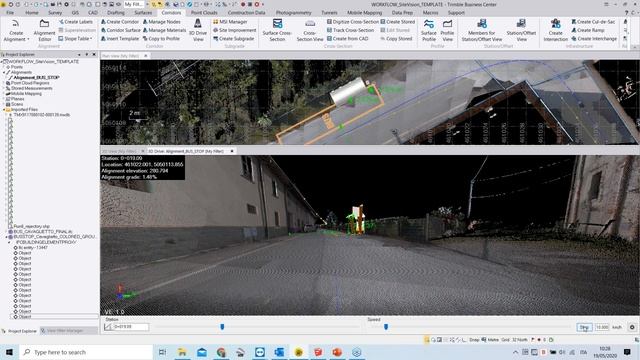Click Insert Template
This screenshot has height=360, width=640.
[120, 38]
